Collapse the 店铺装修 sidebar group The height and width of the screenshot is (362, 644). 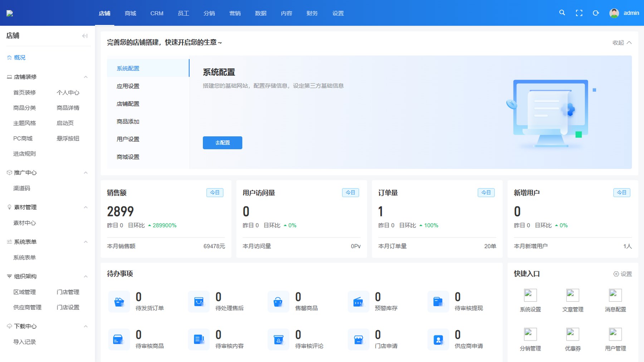click(x=86, y=77)
